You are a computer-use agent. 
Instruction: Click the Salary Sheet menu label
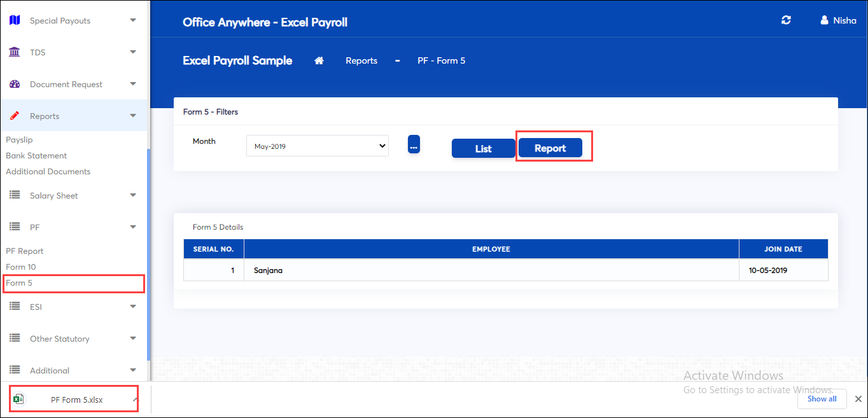tap(53, 195)
